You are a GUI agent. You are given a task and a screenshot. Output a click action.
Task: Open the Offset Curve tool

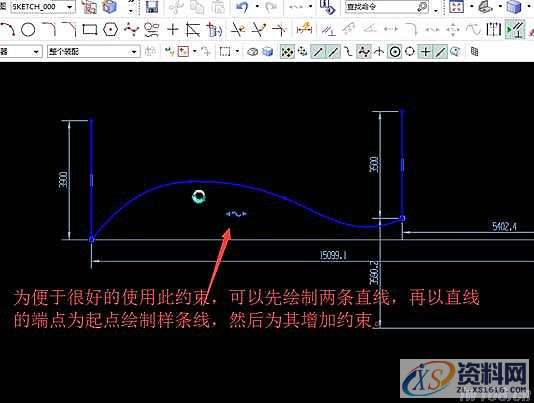pyautogui.click(x=193, y=29)
